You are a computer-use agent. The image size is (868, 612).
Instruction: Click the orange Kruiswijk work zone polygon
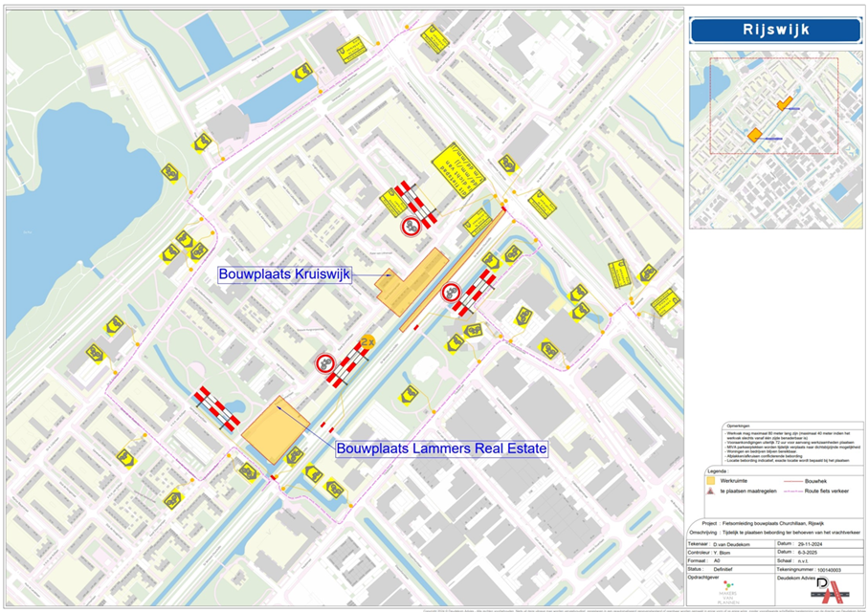tap(414, 280)
